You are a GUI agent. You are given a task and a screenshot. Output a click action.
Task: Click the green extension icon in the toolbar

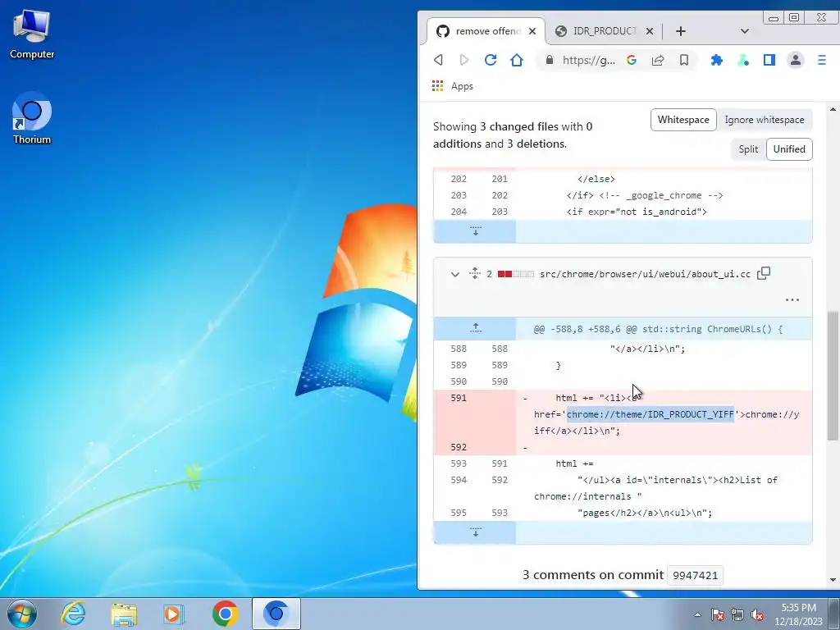pos(743,60)
